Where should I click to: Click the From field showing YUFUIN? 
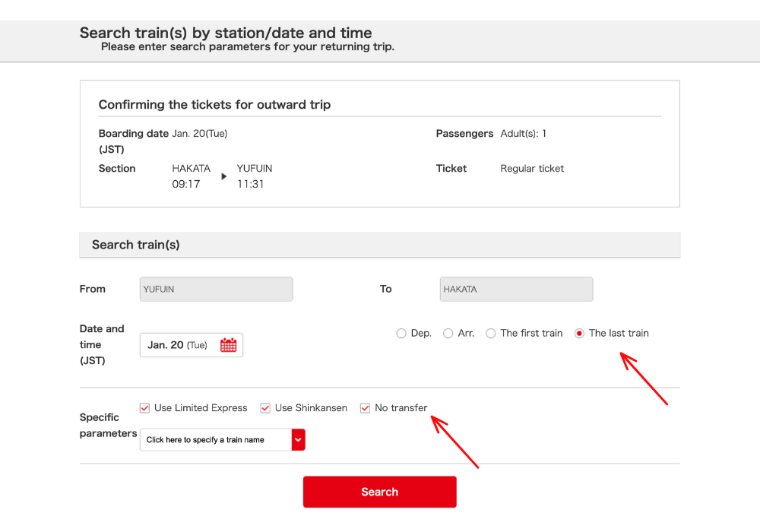(x=216, y=289)
